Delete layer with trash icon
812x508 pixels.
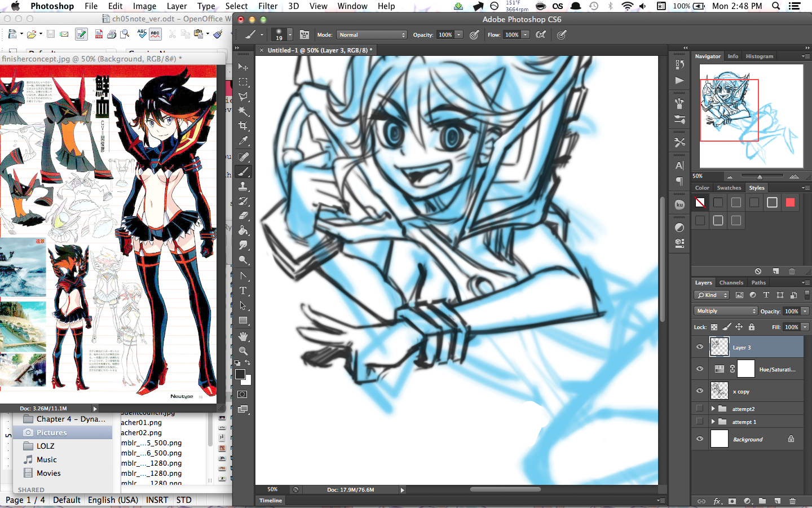[792, 501]
